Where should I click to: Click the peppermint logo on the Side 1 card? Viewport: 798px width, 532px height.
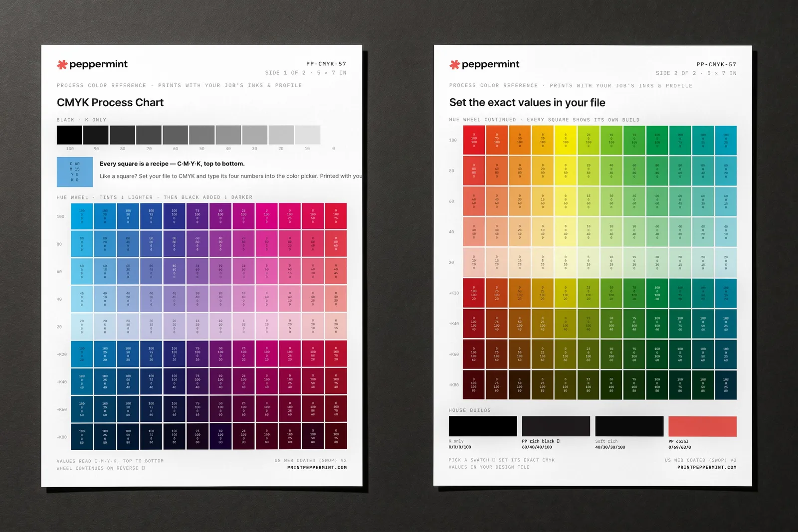pyautogui.click(x=92, y=64)
